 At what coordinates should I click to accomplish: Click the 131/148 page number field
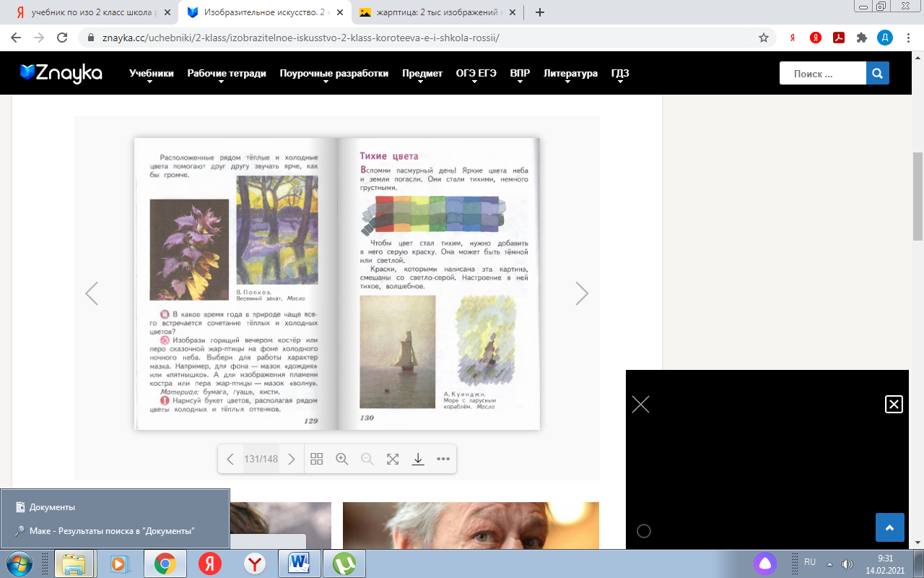coord(261,459)
